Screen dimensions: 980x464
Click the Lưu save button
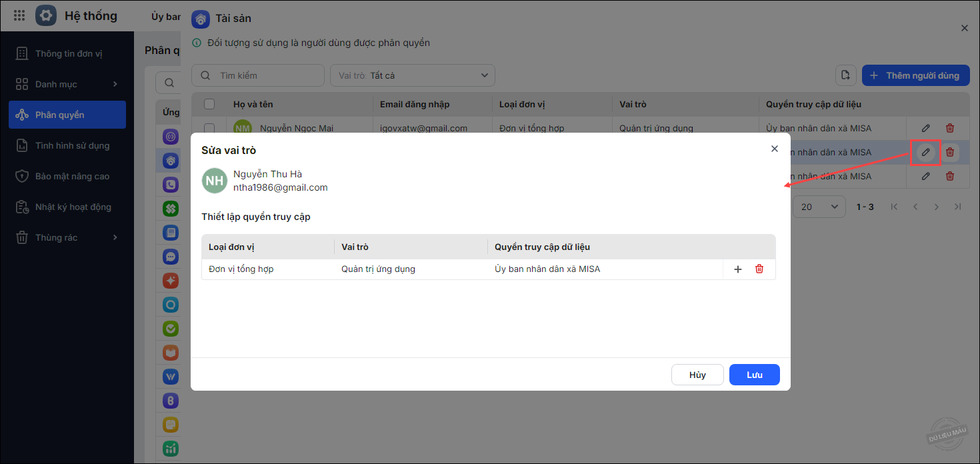pos(755,375)
